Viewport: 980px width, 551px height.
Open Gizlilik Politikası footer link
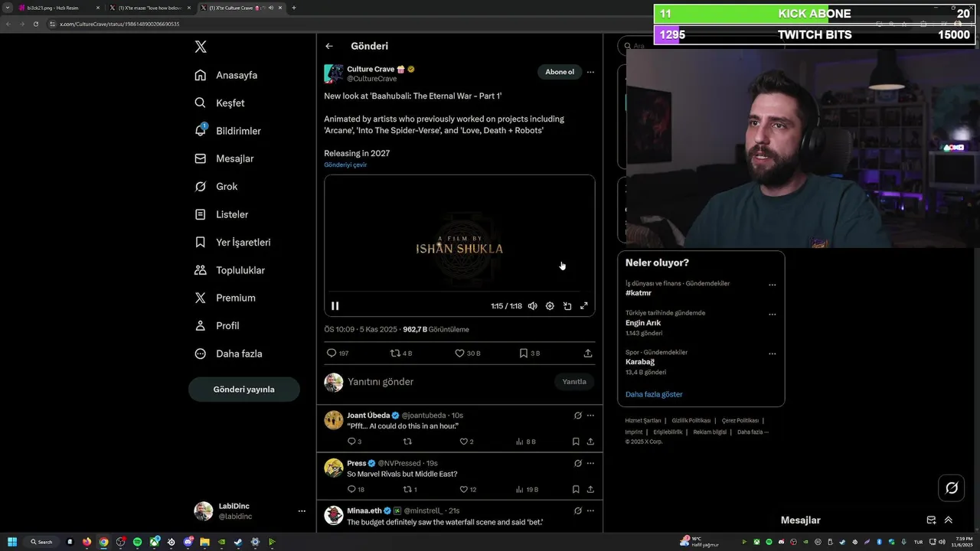click(x=691, y=420)
